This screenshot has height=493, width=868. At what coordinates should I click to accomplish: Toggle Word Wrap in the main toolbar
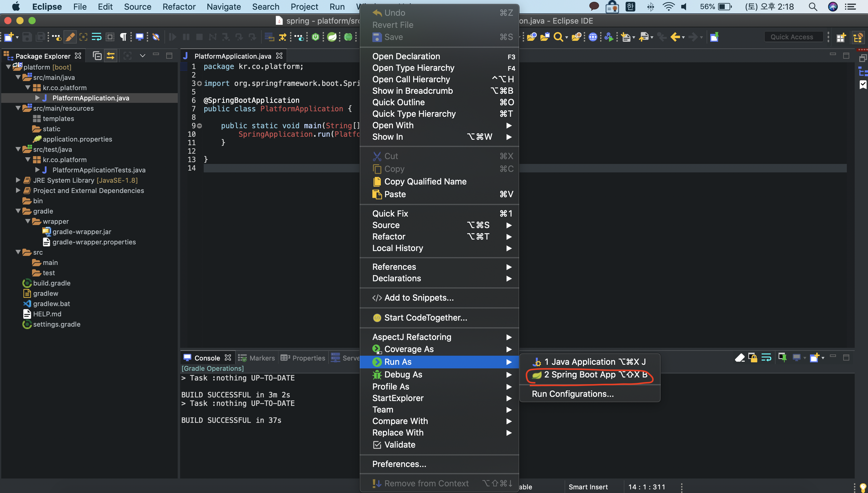96,37
